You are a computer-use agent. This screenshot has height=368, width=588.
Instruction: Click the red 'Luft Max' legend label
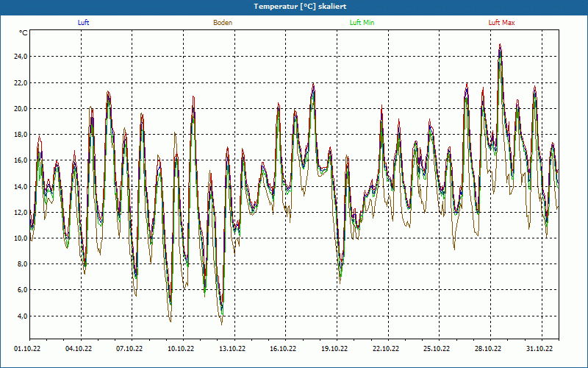tap(501, 23)
